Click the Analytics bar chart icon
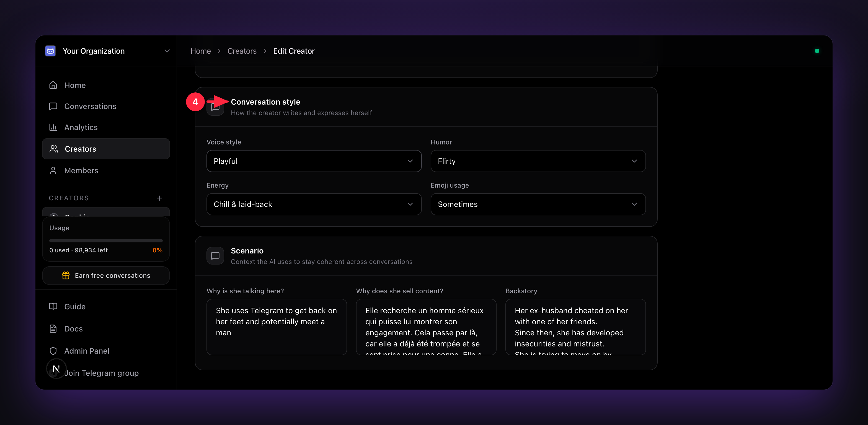The height and width of the screenshot is (425, 868). [x=53, y=127]
